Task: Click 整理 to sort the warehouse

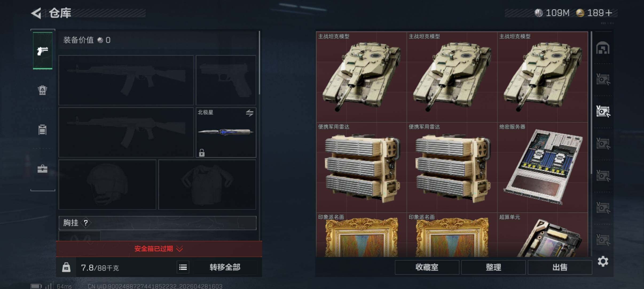Action: click(x=493, y=267)
